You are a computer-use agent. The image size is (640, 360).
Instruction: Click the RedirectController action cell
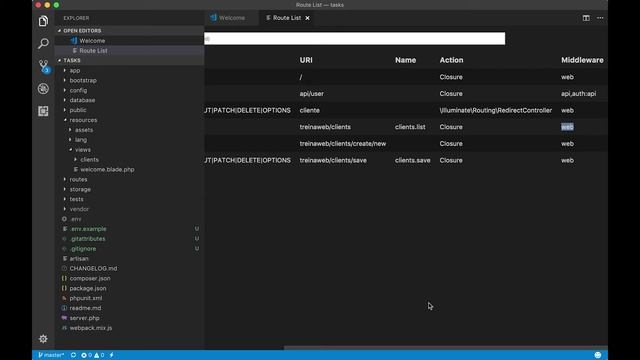point(496,110)
